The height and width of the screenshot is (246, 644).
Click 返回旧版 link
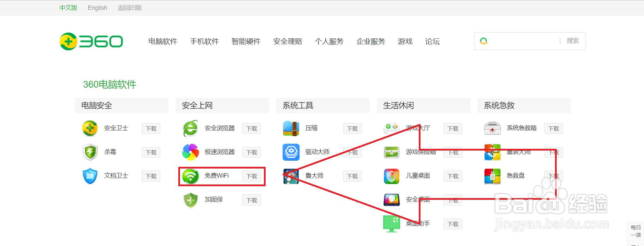click(130, 8)
